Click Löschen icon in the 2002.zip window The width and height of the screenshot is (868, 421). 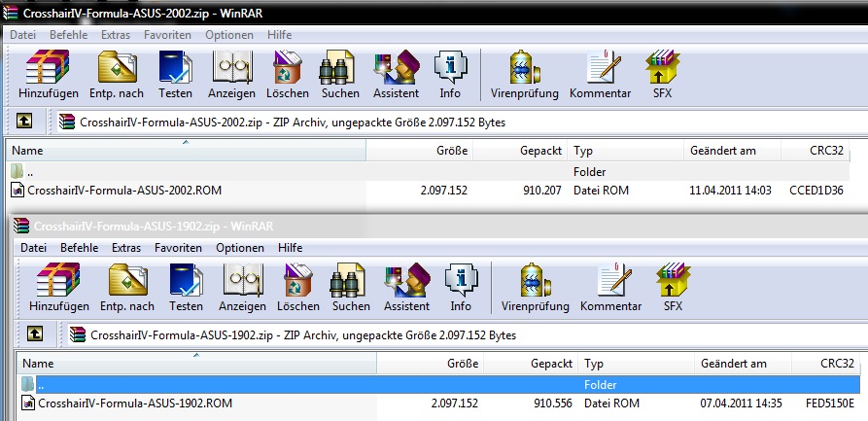click(288, 66)
